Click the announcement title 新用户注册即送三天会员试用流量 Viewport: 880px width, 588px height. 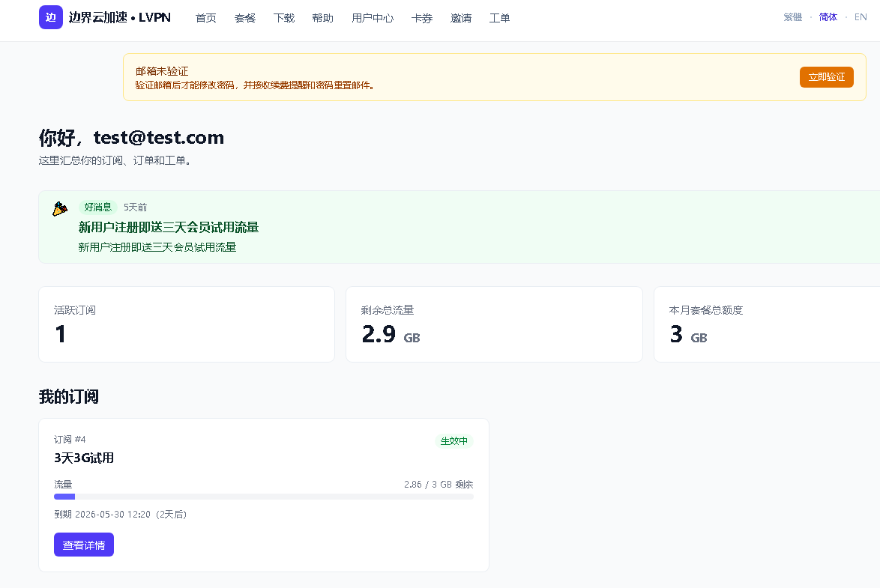pyautogui.click(x=169, y=227)
